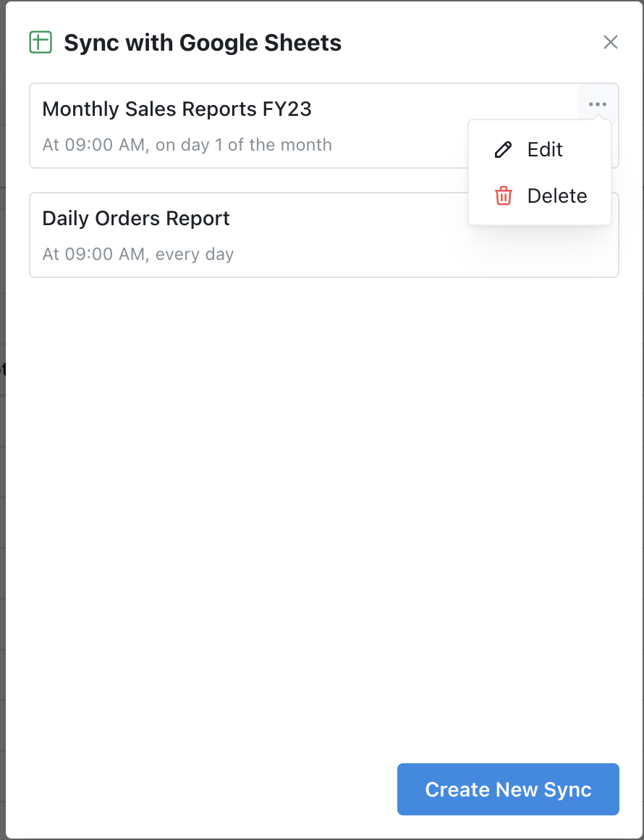Click the Sync with Google Sheets heading
The width and height of the screenshot is (644, 840).
click(203, 43)
